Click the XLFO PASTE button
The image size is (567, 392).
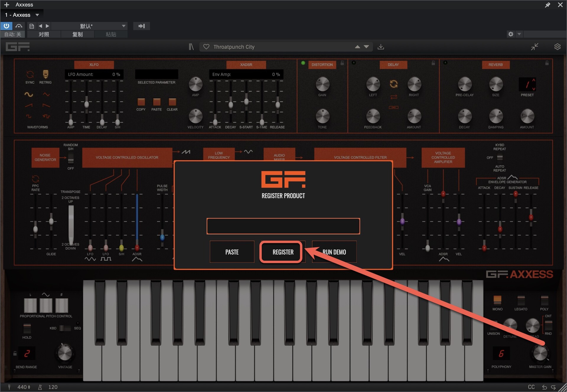157,102
